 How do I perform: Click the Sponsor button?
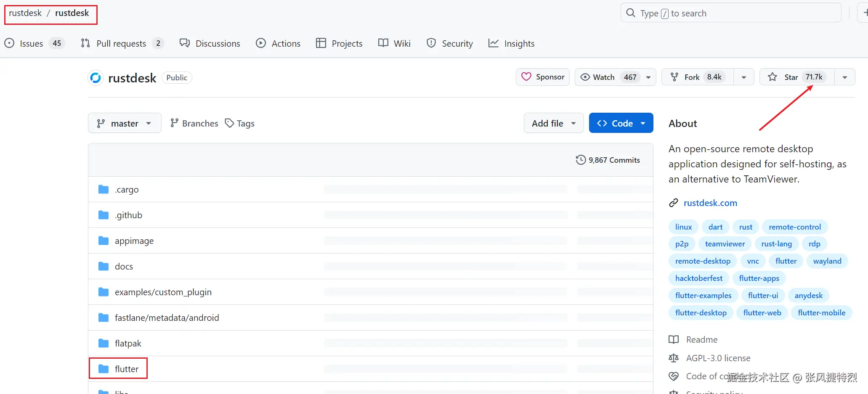point(543,77)
